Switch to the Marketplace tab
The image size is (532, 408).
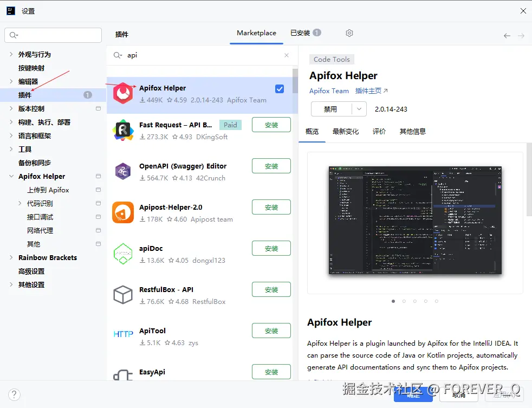(256, 33)
